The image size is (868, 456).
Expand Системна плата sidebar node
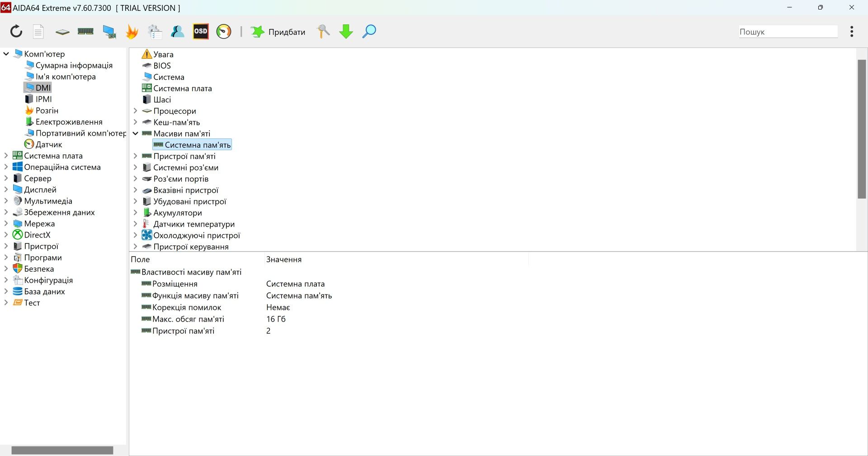click(6, 156)
